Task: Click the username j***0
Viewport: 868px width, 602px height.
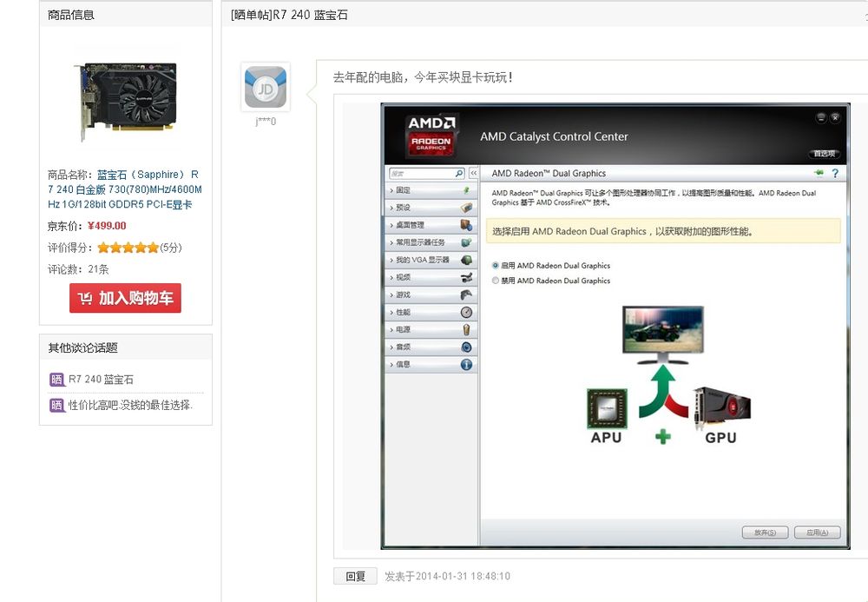Action: coord(266,122)
